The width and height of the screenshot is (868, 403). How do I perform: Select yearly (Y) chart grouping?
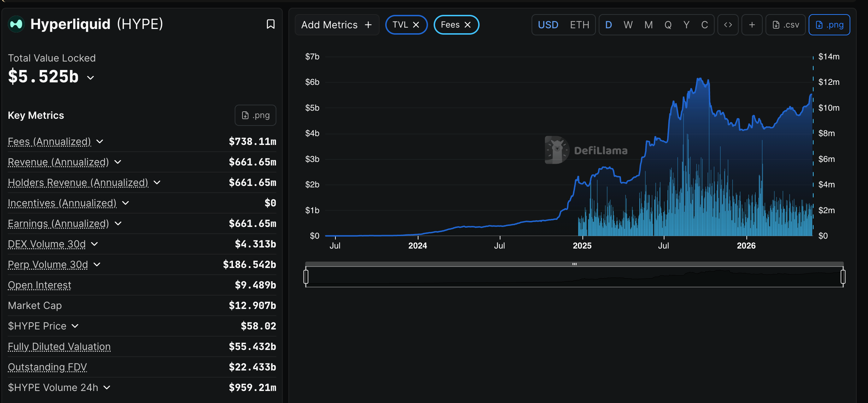click(x=686, y=25)
